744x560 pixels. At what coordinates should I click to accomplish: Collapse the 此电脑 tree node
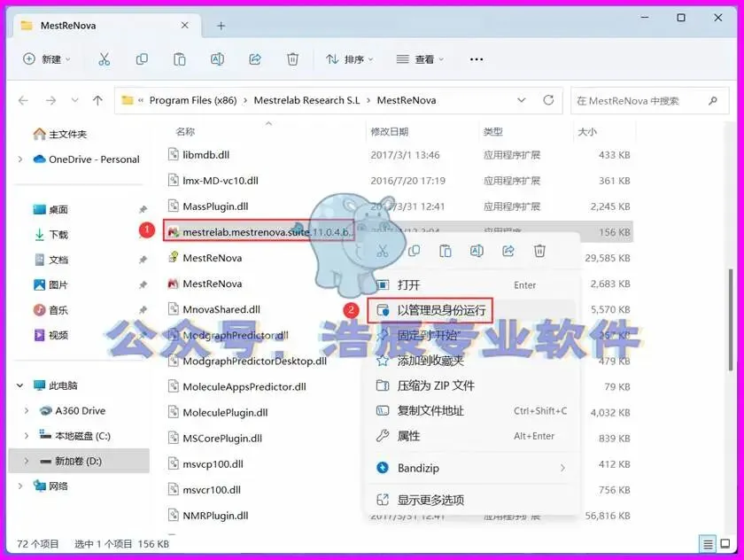click(19, 385)
